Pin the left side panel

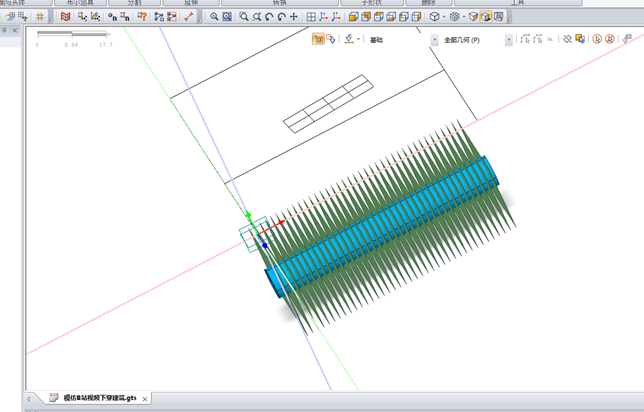coord(5,30)
